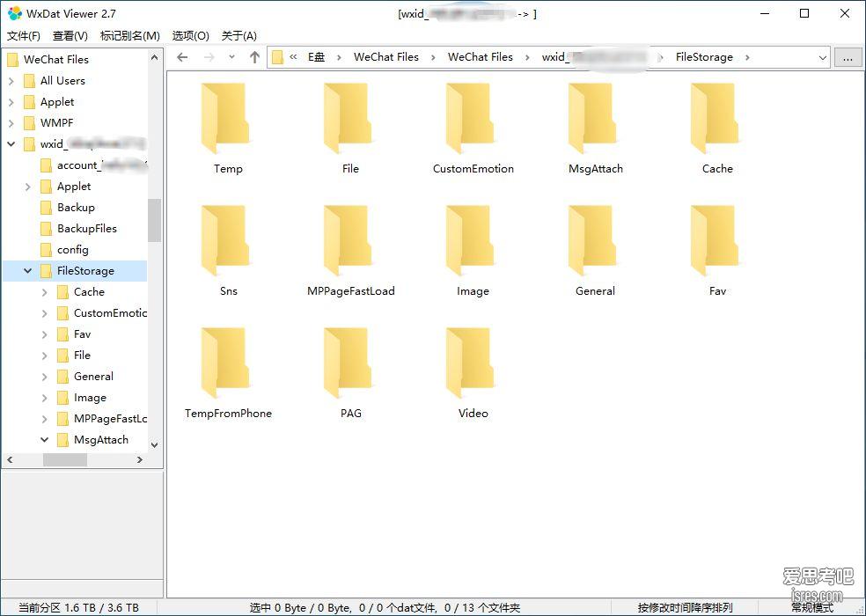Open address bar history dropdown
Image resolution: width=866 pixels, height=616 pixels.
click(x=822, y=57)
